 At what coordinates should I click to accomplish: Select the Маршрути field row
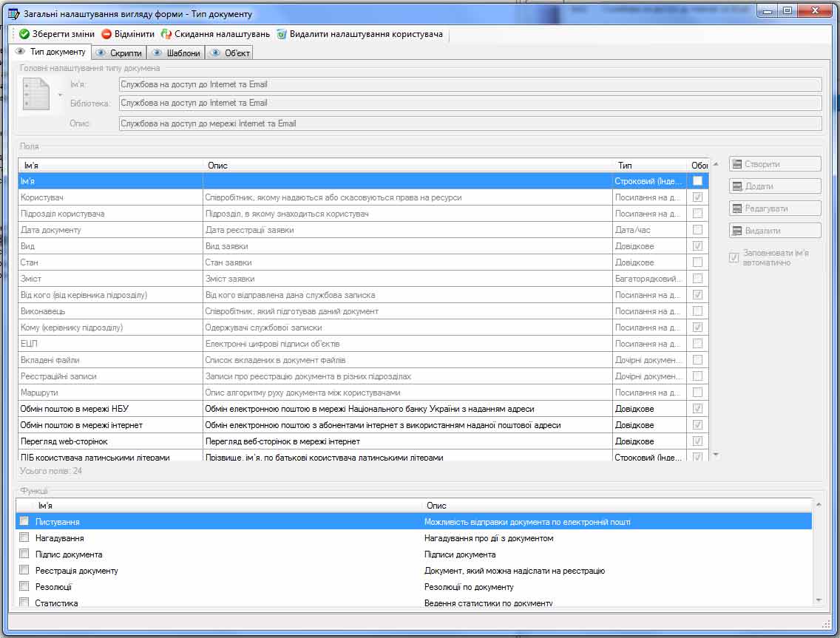pos(363,393)
